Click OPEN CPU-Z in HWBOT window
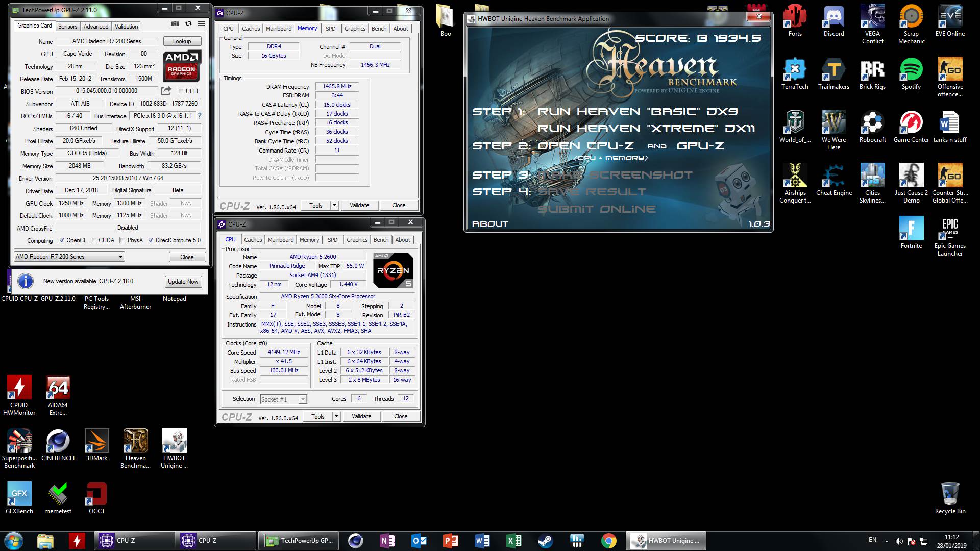 [x=585, y=146]
